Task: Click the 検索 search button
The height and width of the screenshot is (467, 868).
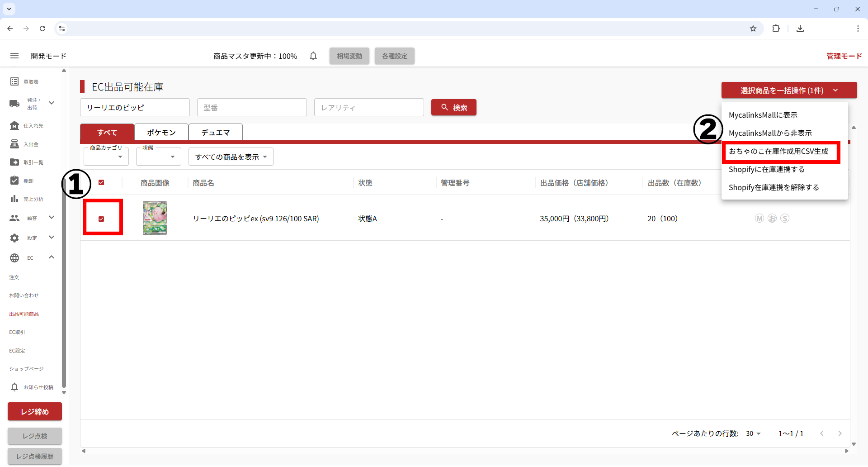Action: coord(453,108)
